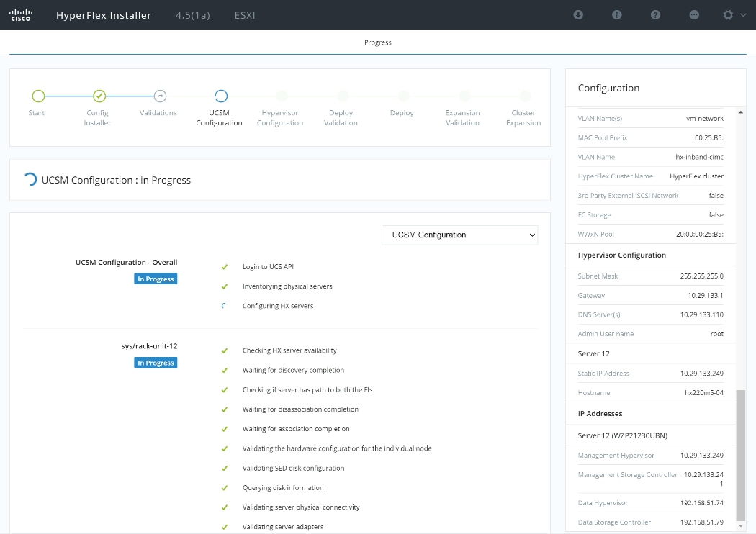Click the WWxN Pool value
Image resolution: width=756 pixels, height=534 pixels.
click(700, 234)
